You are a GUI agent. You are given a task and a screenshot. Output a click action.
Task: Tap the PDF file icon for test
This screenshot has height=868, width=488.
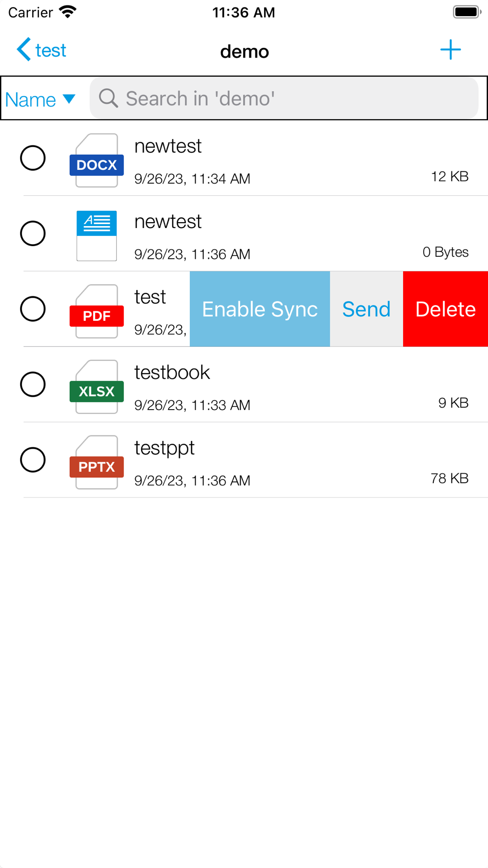pos(97,311)
